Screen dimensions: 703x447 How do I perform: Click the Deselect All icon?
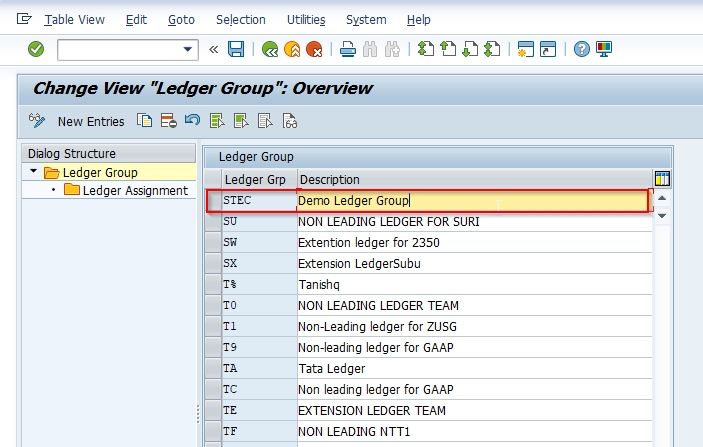tap(265, 121)
